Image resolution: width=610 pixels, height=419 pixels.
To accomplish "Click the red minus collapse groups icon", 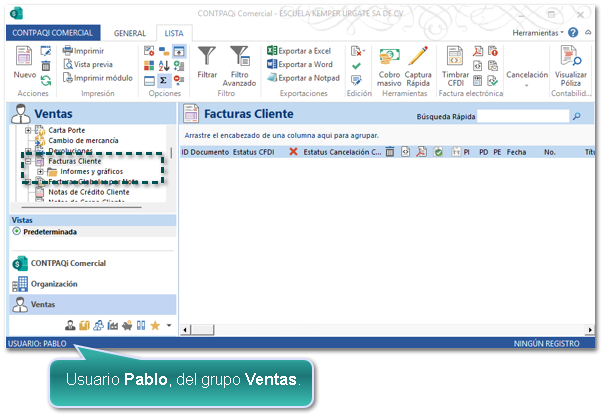I will tap(179, 80).
